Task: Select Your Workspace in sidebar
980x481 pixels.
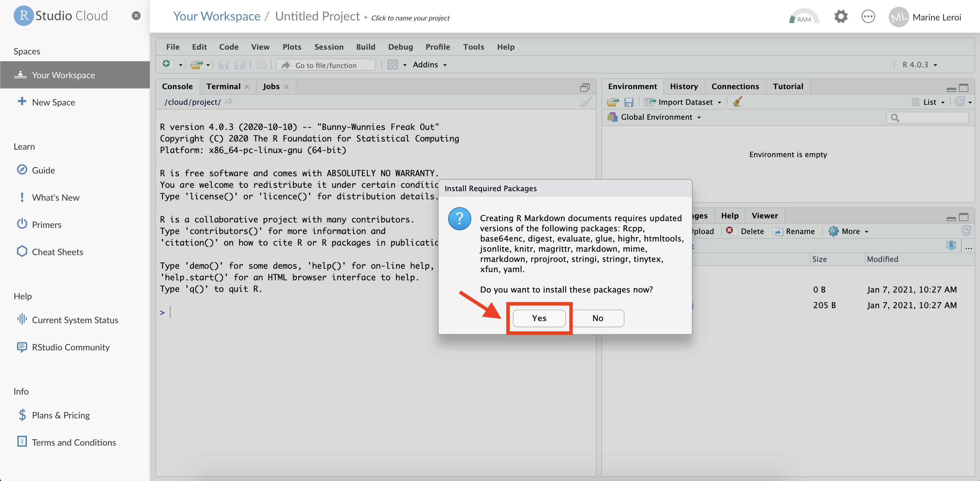Action: pyautogui.click(x=75, y=75)
